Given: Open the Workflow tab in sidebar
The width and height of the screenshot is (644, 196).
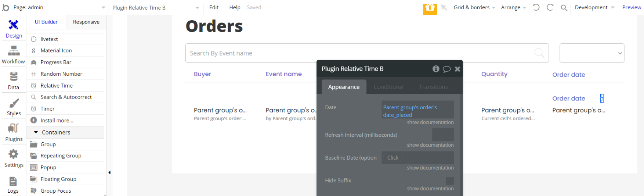Looking at the screenshot, I should point(14,55).
